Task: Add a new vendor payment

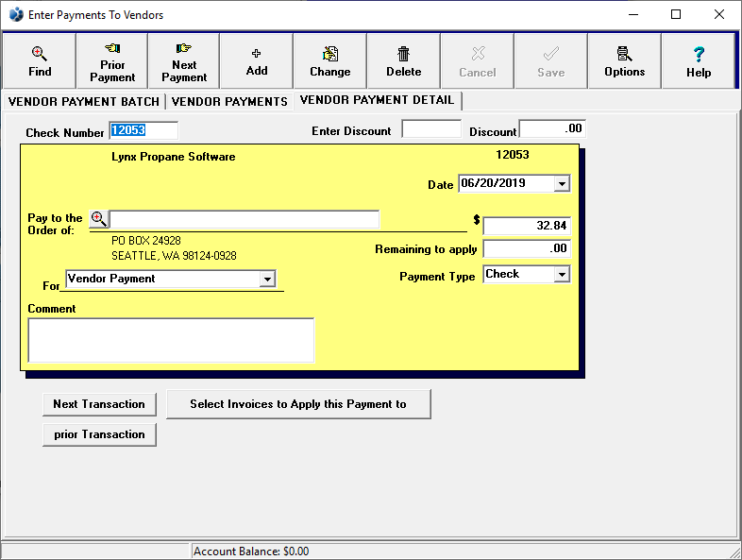Action: click(257, 61)
